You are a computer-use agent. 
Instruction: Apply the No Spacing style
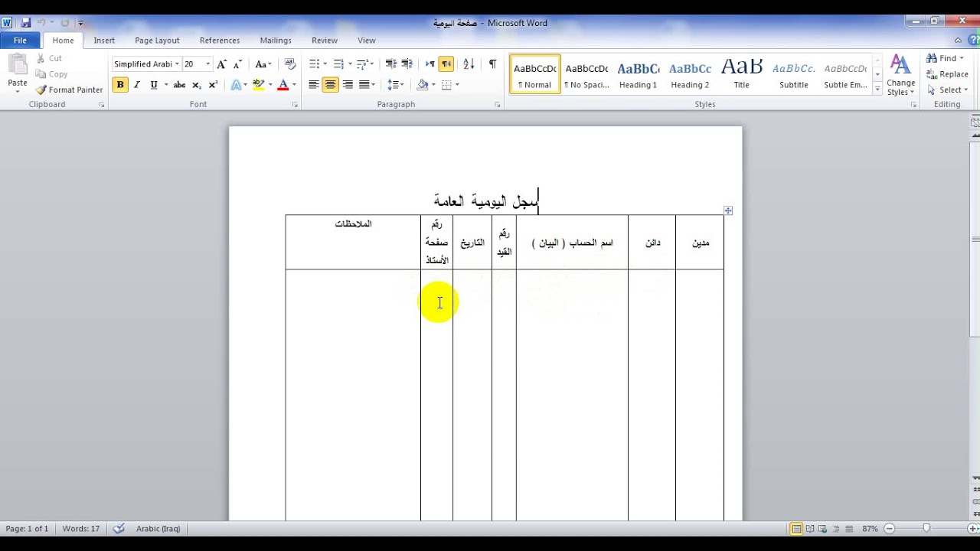(586, 74)
